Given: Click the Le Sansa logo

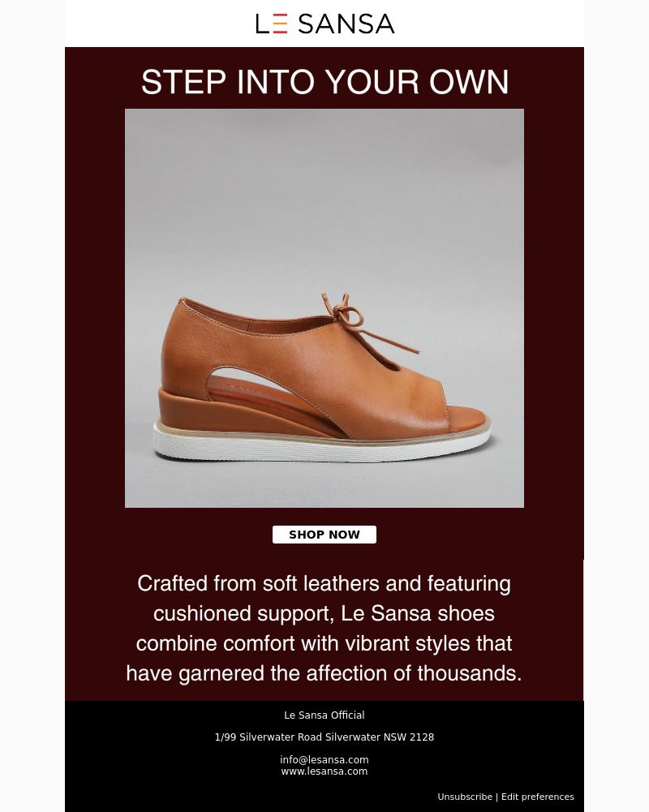Looking at the screenshot, I should (324, 24).
